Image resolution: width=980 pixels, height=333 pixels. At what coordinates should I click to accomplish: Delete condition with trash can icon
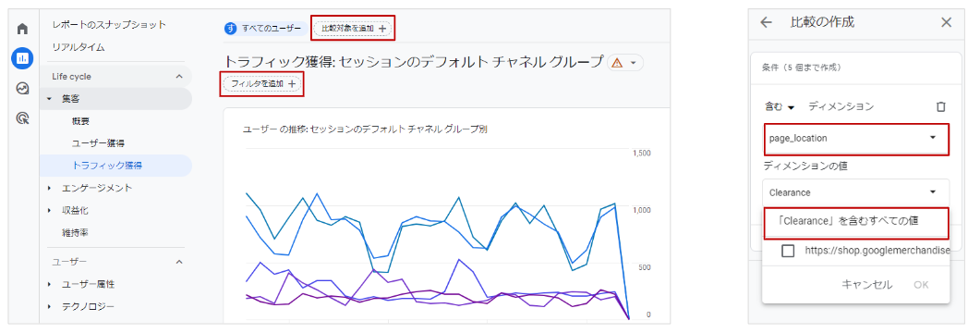941,107
